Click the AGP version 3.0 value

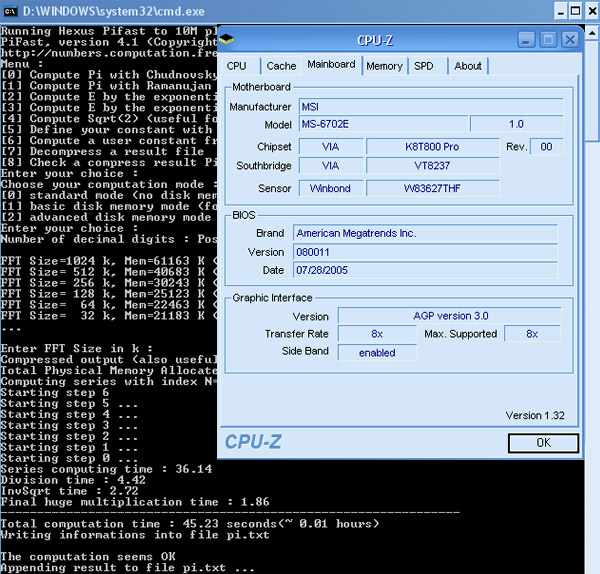click(450, 316)
